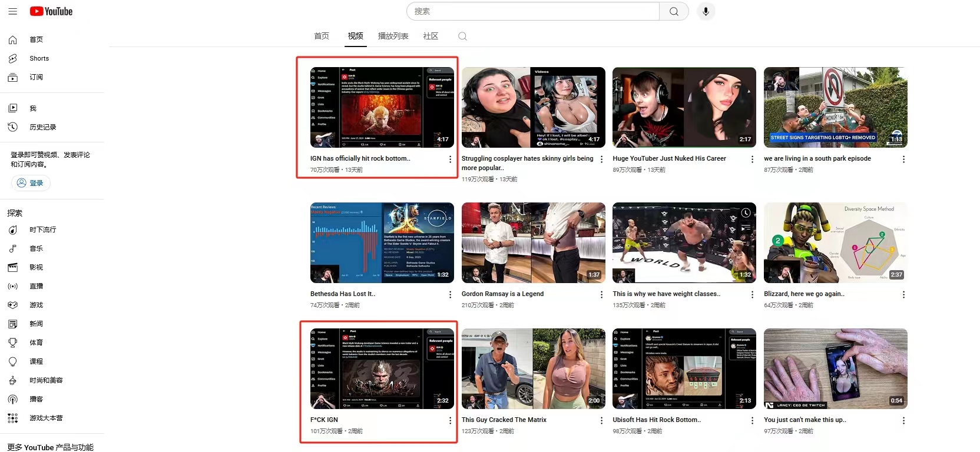Open the hamburger guide menu
This screenshot has width=980, height=452.
12,11
